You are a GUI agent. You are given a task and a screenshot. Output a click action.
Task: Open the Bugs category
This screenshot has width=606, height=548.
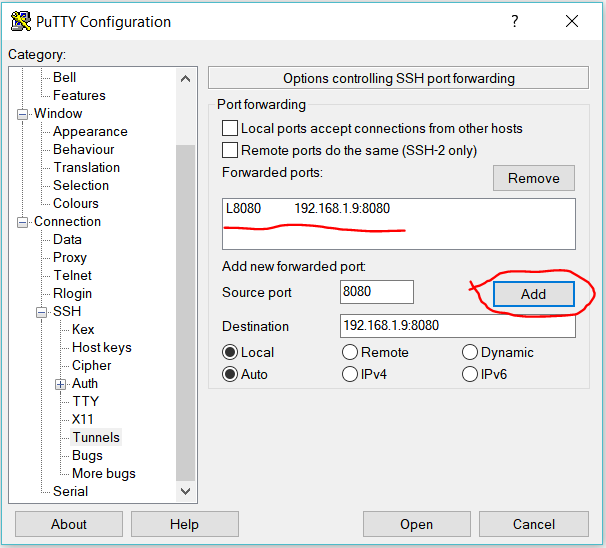tap(87, 456)
